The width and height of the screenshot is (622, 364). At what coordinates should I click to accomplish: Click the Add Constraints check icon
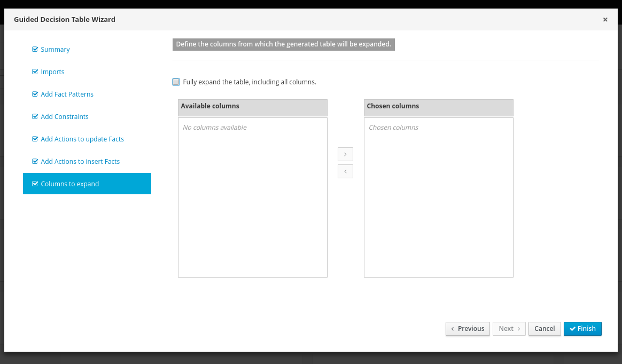point(35,117)
